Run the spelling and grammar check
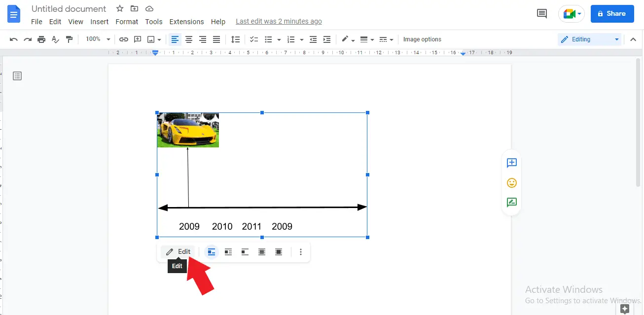This screenshot has width=644, height=315. click(x=55, y=39)
